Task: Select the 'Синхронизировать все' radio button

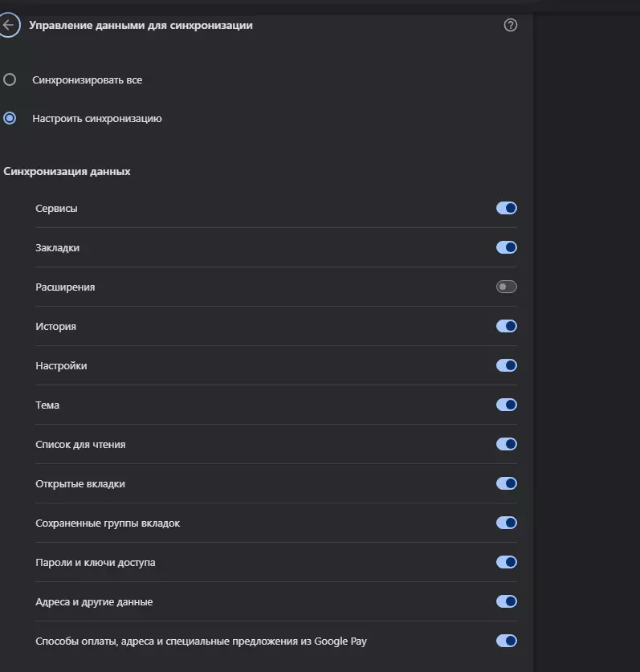Action: (10, 79)
